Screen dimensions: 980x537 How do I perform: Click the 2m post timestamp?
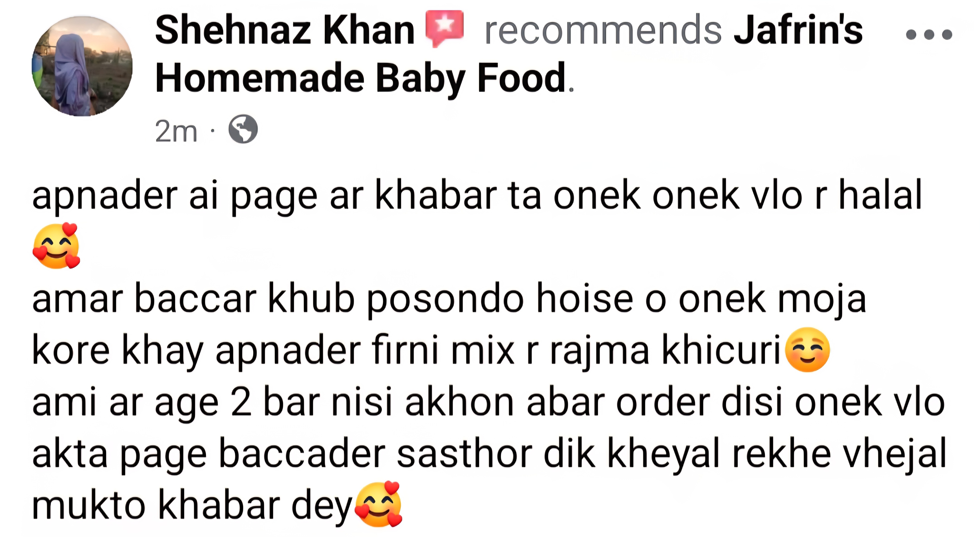pyautogui.click(x=176, y=131)
